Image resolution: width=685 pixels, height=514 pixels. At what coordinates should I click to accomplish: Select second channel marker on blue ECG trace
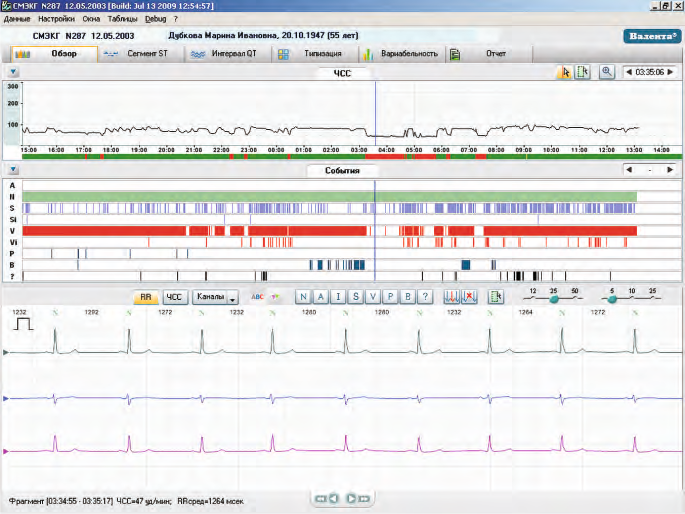(x=5, y=398)
